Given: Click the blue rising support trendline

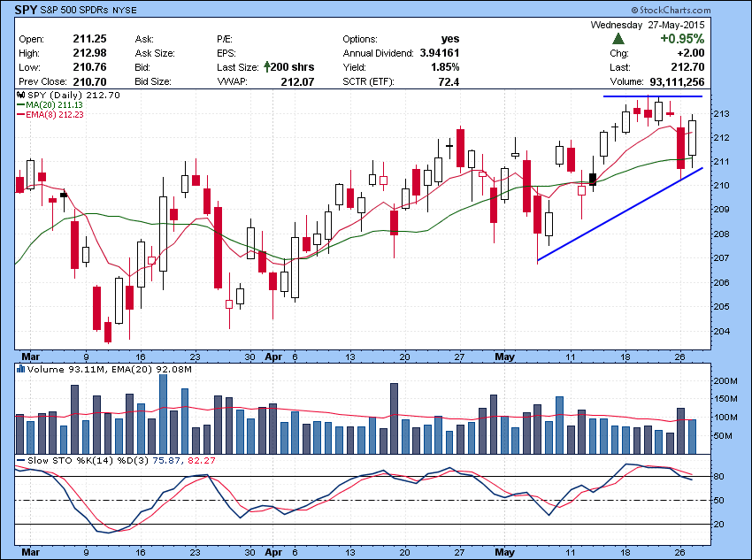Looking at the screenshot, I should (x=619, y=214).
